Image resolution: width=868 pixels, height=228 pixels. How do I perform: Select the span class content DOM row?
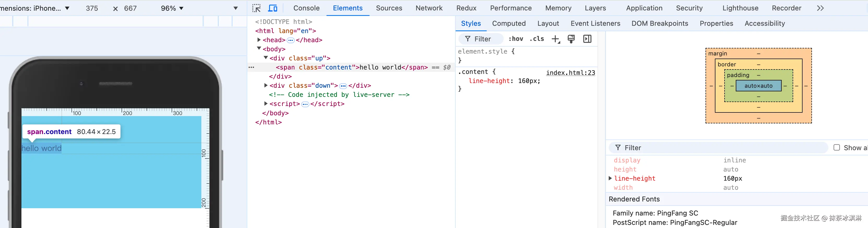(x=351, y=67)
